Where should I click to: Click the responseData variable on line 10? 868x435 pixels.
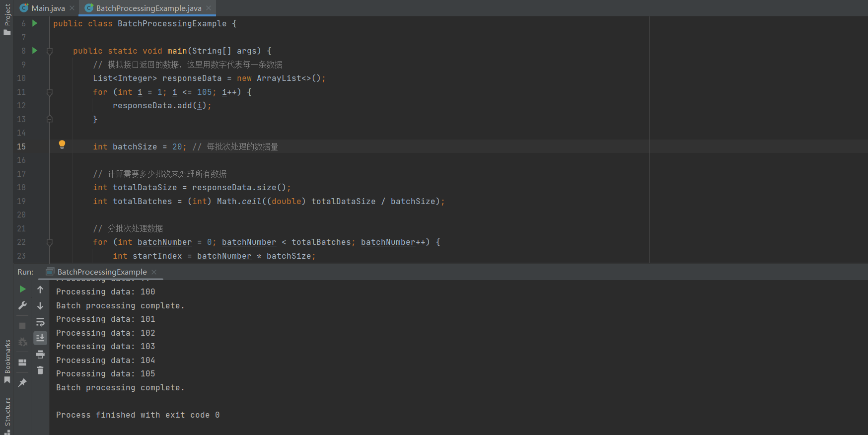tap(192, 78)
